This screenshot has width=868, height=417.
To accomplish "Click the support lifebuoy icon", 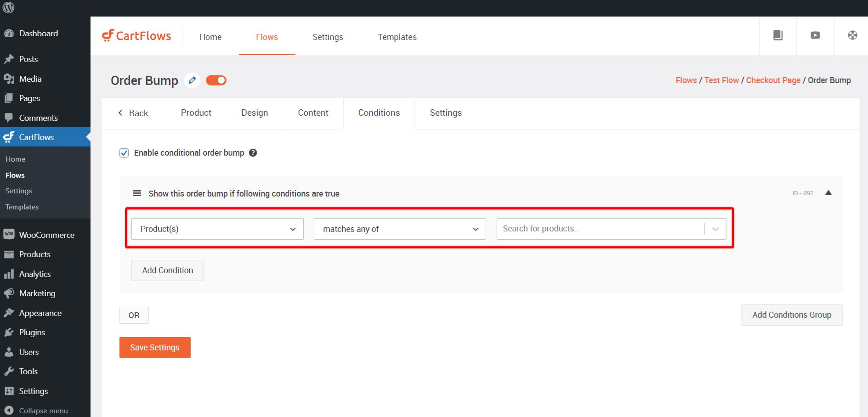I will [852, 35].
